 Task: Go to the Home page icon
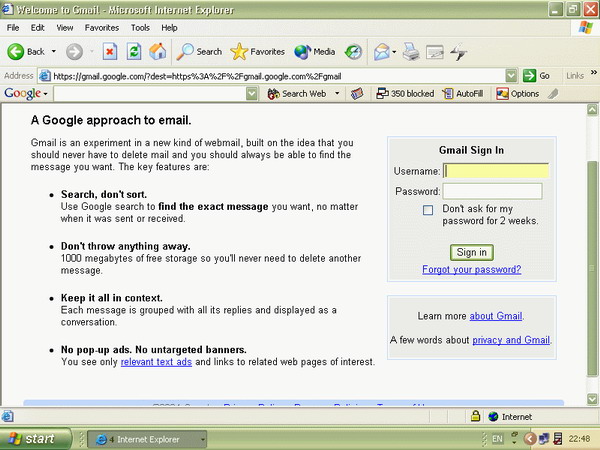click(x=158, y=52)
